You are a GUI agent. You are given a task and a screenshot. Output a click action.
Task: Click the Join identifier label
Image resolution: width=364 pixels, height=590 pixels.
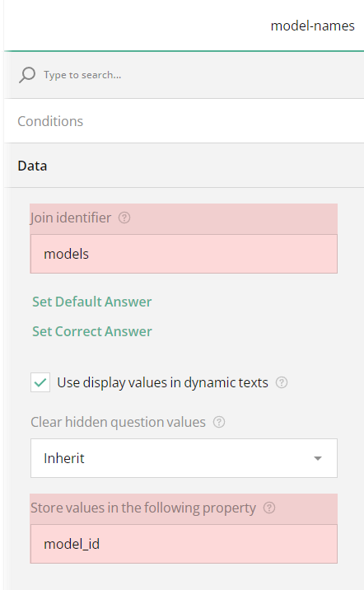[x=71, y=218]
